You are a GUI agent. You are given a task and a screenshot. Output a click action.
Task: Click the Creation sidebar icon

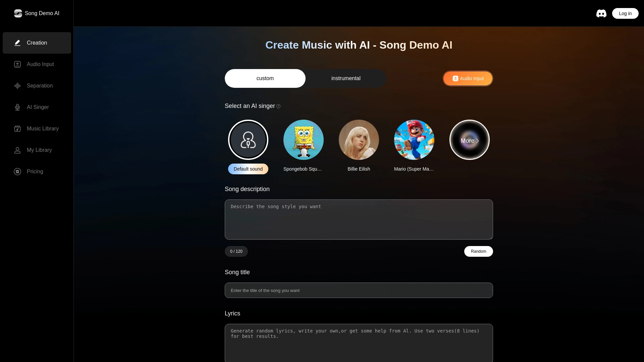pos(18,43)
